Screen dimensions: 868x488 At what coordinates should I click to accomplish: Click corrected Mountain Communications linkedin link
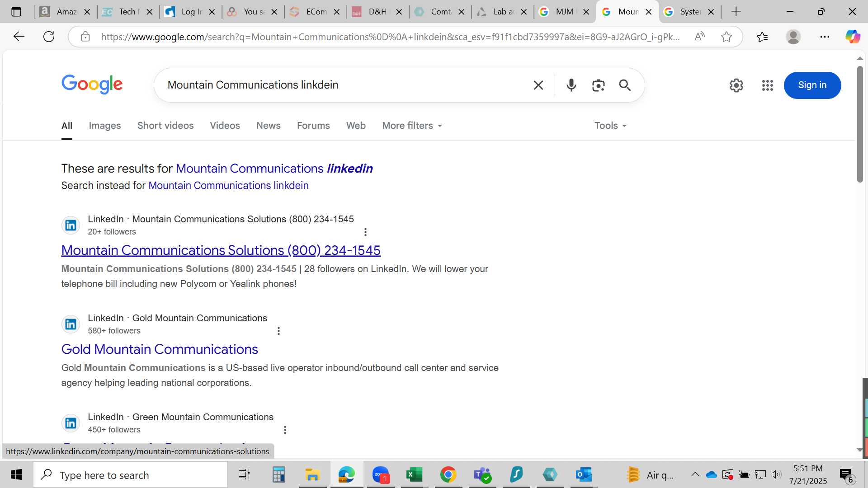[x=274, y=169]
